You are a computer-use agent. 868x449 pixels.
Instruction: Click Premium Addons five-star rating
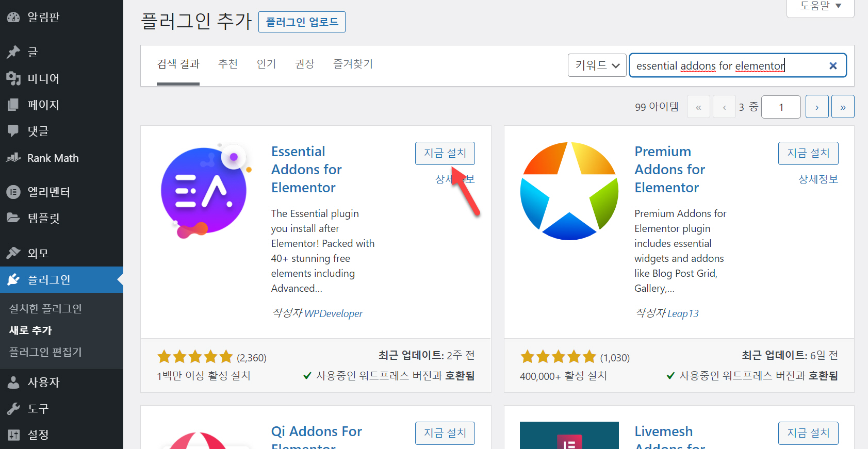coord(558,357)
